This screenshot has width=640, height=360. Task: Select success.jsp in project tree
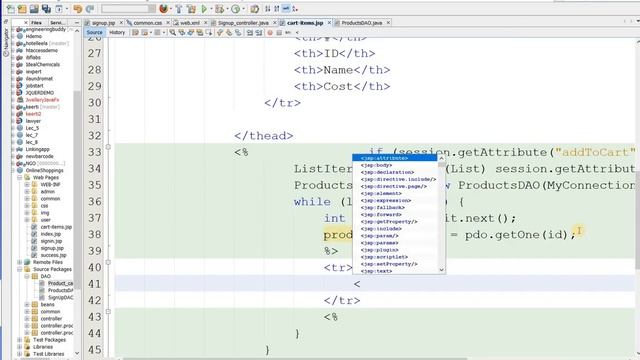53,255
